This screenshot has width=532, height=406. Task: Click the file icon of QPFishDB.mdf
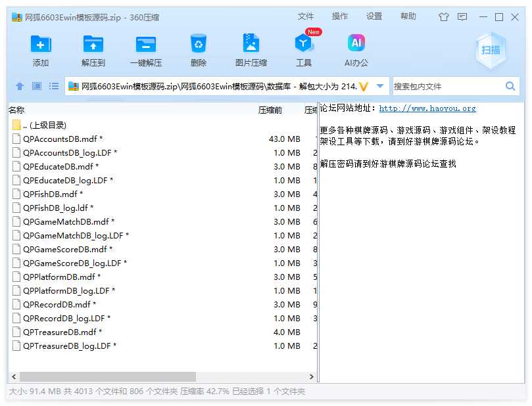16,194
